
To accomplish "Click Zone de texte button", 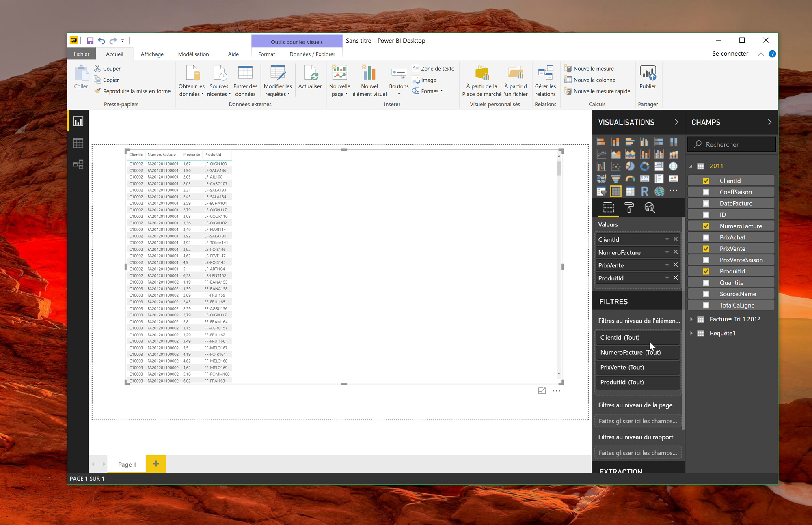I will [433, 69].
